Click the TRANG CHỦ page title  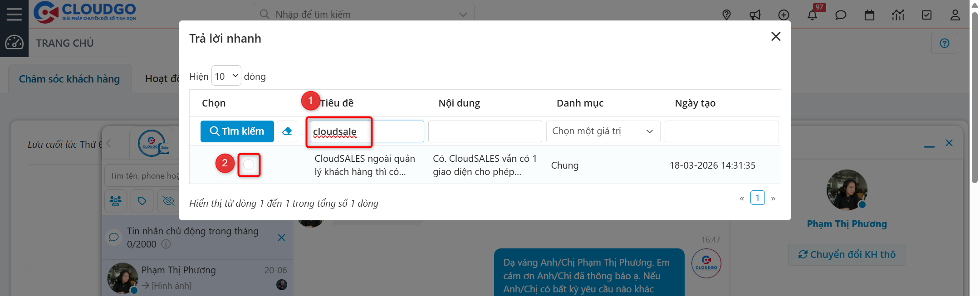coord(65,43)
